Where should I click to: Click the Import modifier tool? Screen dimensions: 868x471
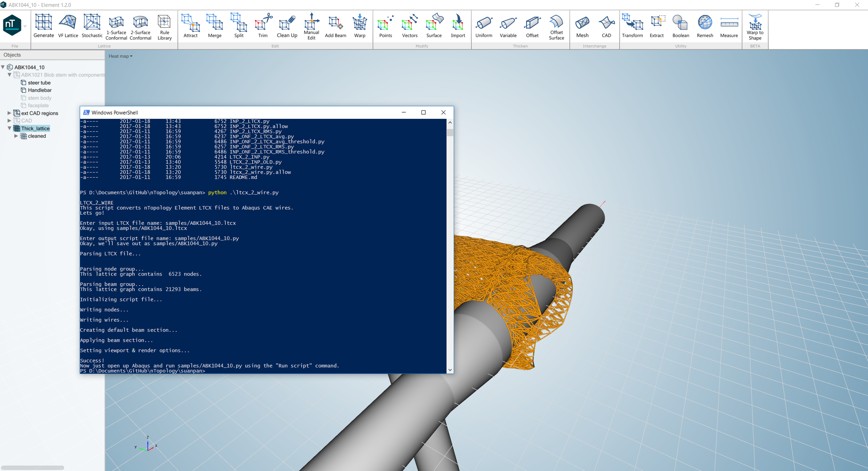point(458,26)
